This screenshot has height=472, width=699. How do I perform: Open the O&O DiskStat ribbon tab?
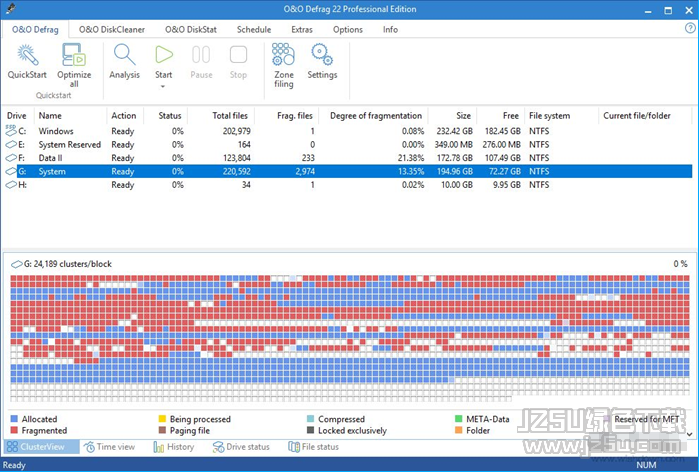point(191,29)
